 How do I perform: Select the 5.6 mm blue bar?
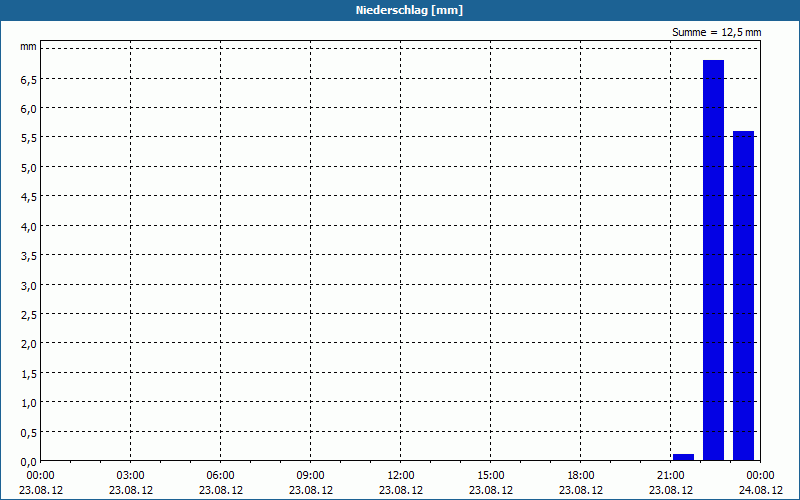click(743, 296)
